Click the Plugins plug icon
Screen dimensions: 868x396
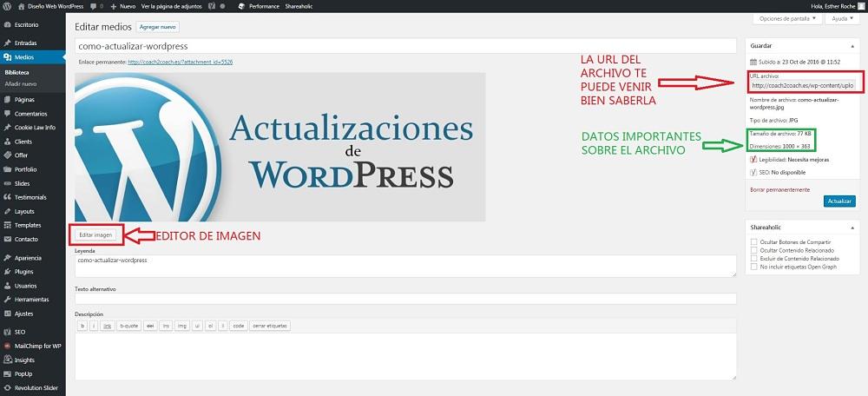pyautogui.click(x=7, y=272)
